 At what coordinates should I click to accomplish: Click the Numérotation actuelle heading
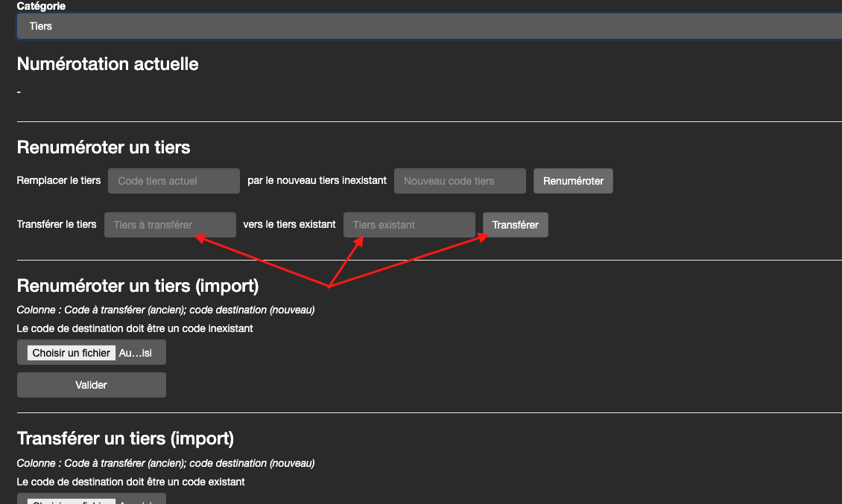click(x=107, y=64)
